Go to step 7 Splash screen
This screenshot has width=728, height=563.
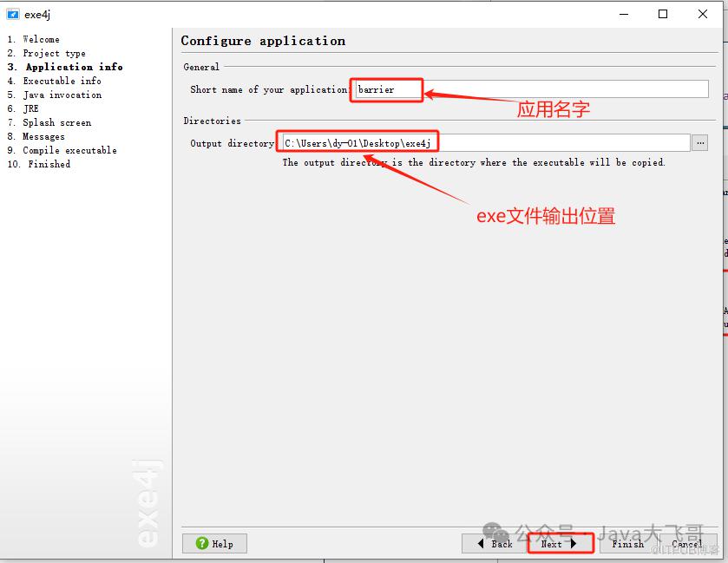tap(49, 122)
